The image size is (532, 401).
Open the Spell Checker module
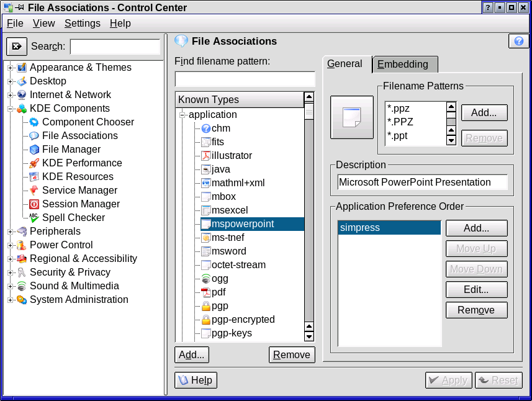(73, 218)
